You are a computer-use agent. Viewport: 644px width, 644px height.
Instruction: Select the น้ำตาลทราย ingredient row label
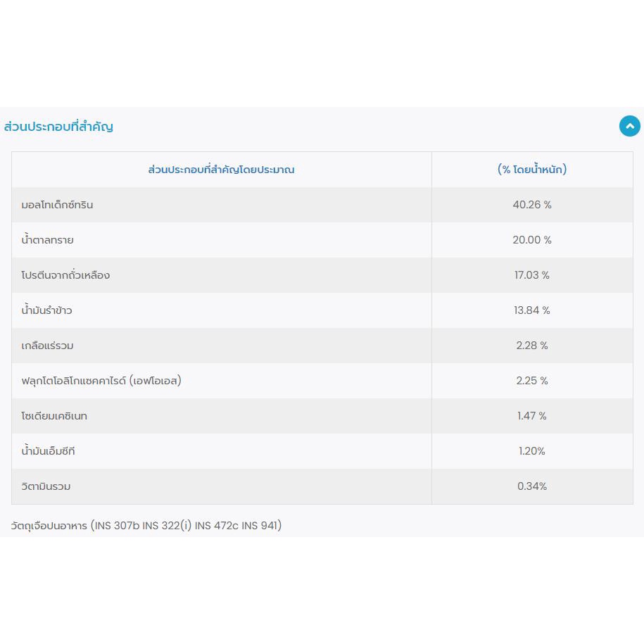click(48, 240)
